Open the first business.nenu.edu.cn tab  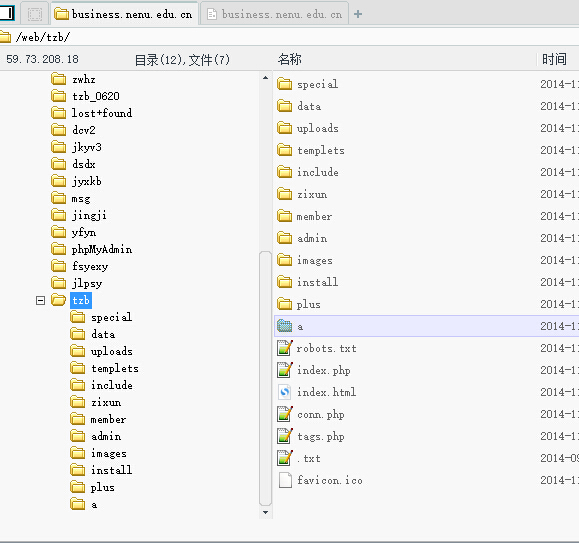tap(124, 14)
